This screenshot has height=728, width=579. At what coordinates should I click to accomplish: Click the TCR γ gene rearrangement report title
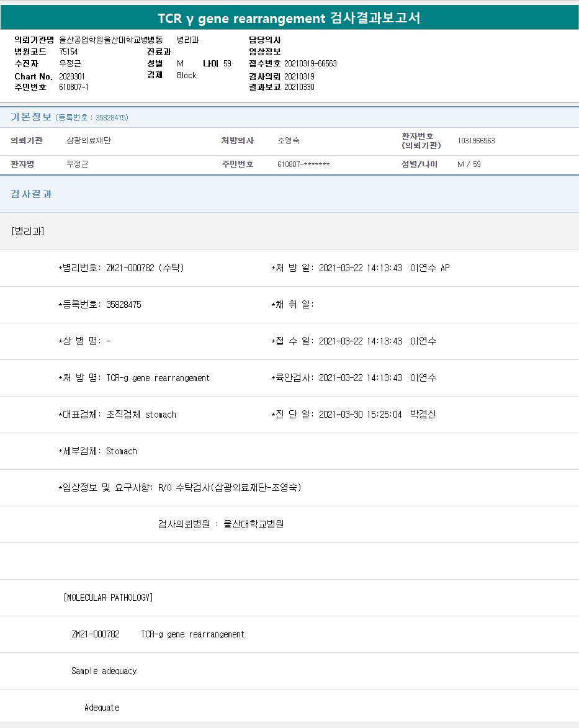(x=289, y=18)
